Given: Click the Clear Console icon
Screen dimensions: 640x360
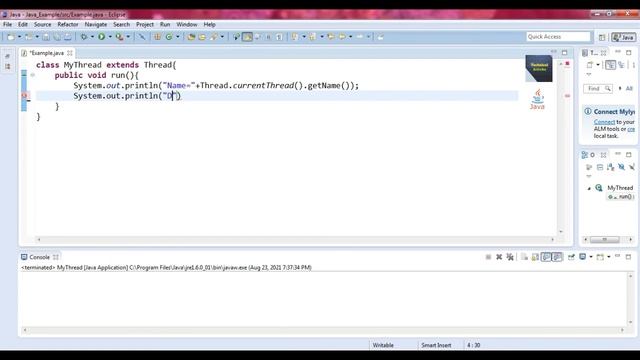Looking at the screenshot, I should pos(524,257).
